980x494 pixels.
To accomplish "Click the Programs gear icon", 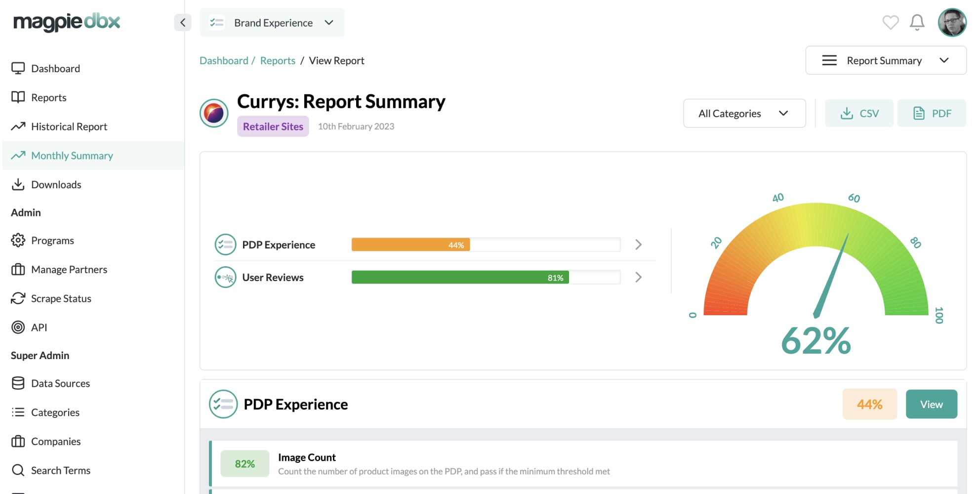I will pyautogui.click(x=18, y=240).
